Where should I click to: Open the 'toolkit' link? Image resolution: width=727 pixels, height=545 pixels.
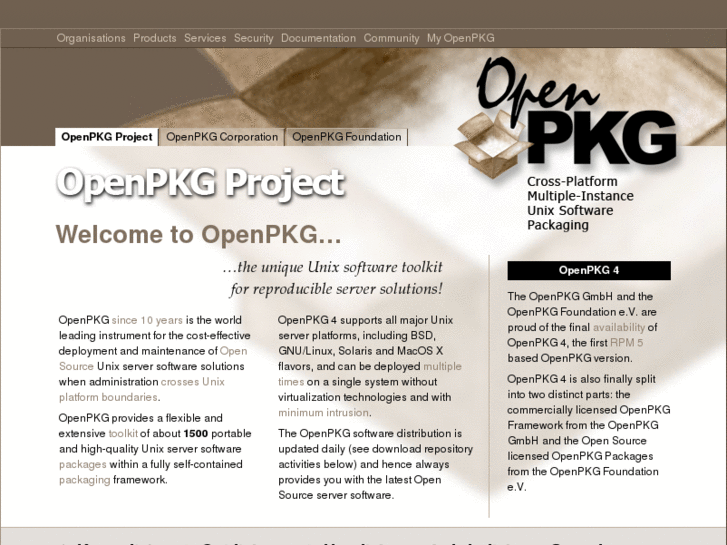tap(123, 433)
